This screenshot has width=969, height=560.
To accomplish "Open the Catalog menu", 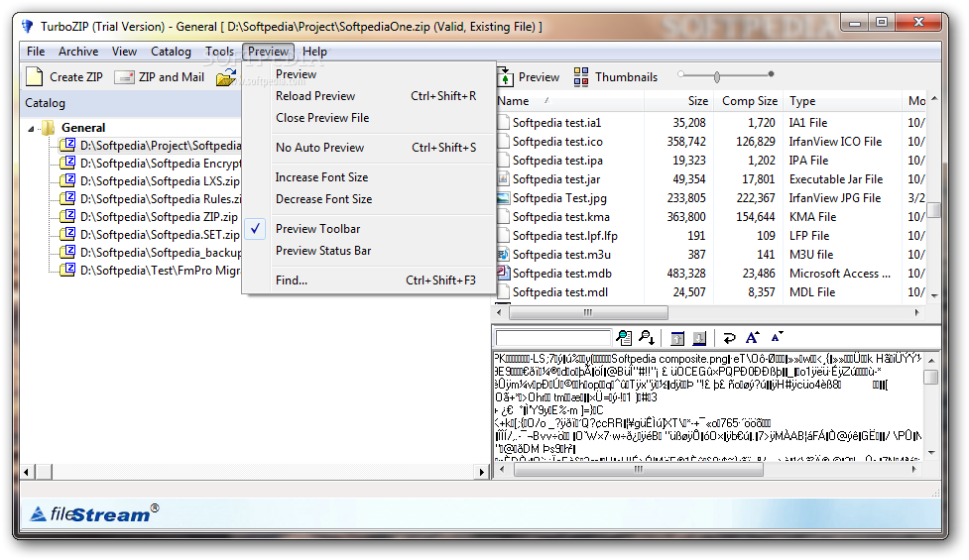I will click(172, 52).
